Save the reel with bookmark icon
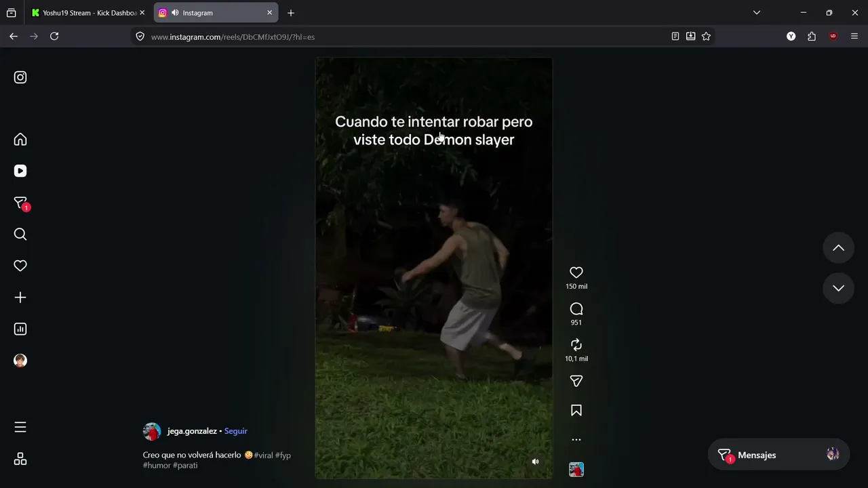The image size is (868, 488). (x=576, y=411)
